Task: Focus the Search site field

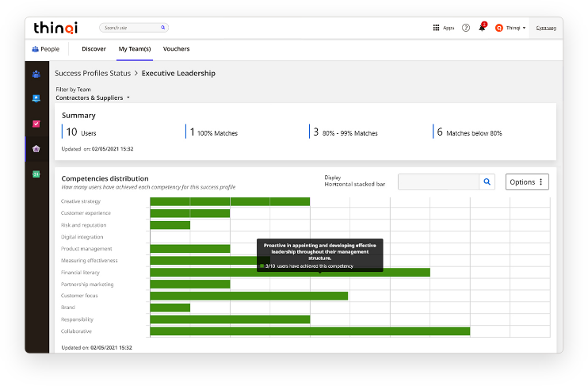Action: (x=132, y=28)
